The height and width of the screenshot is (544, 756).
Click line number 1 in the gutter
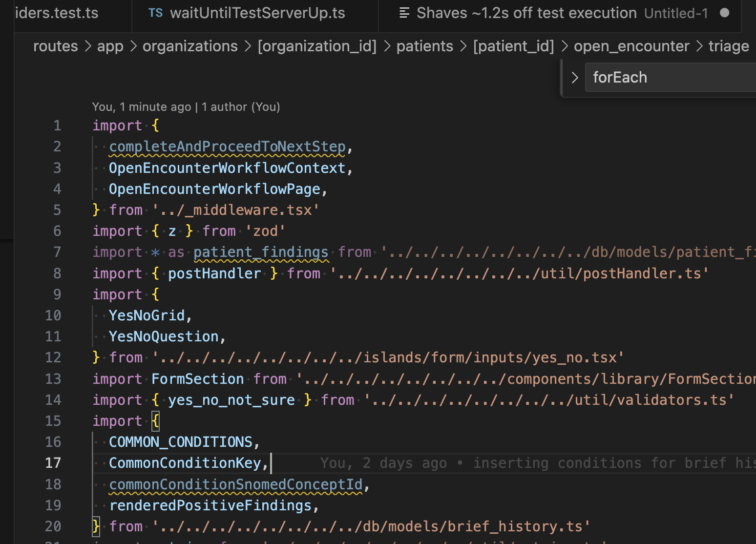point(57,126)
